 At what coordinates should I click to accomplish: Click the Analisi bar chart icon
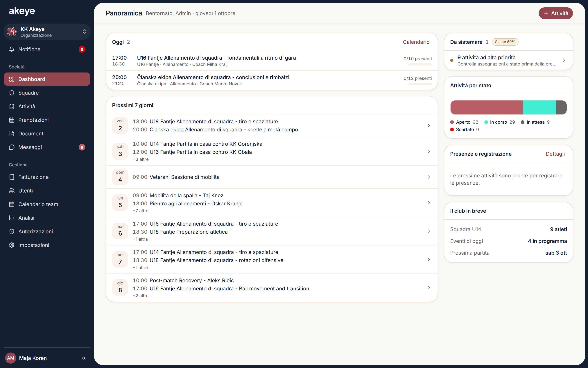point(12,218)
